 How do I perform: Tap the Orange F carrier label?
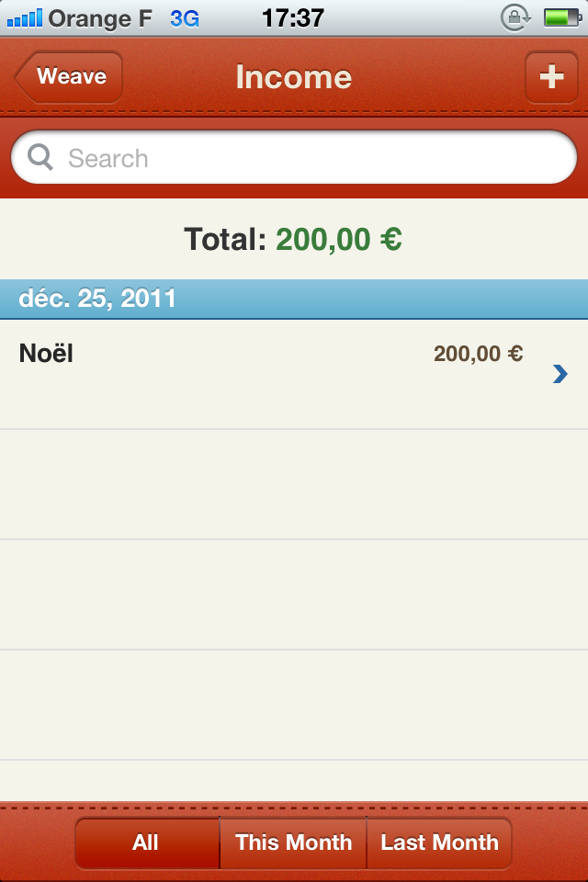100,17
